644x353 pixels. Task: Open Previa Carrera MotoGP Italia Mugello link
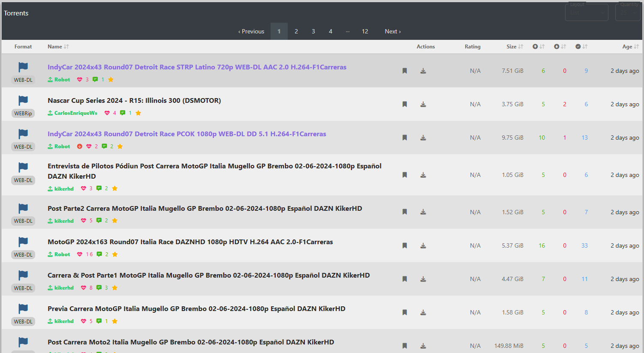pyautogui.click(x=196, y=309)
